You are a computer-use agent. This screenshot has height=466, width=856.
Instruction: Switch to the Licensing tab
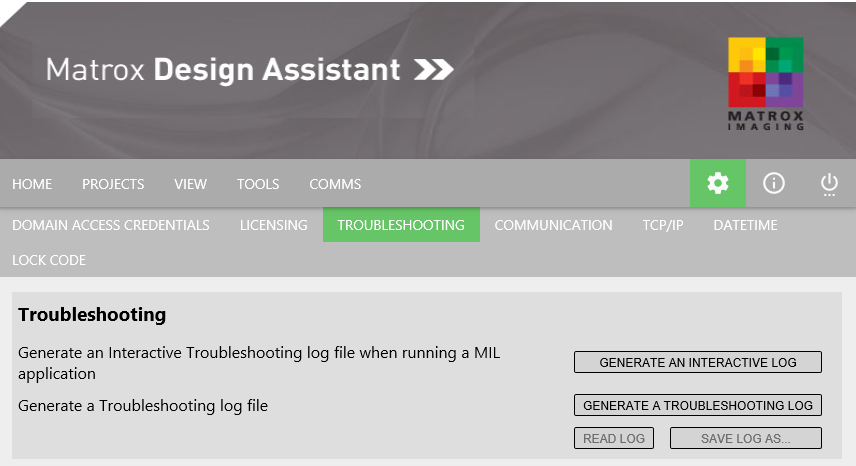274,225
